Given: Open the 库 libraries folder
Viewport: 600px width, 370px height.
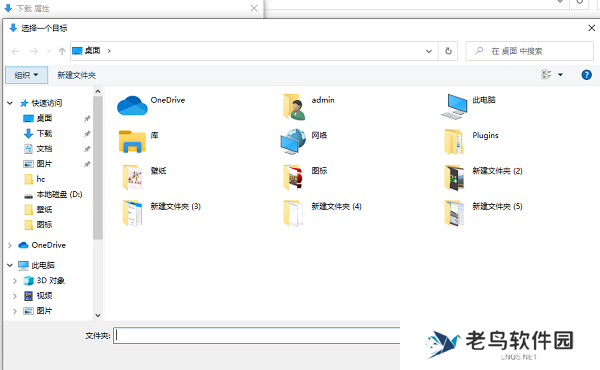Looking at the screenshot, I should pyautogui.click(x=139, y=141).
